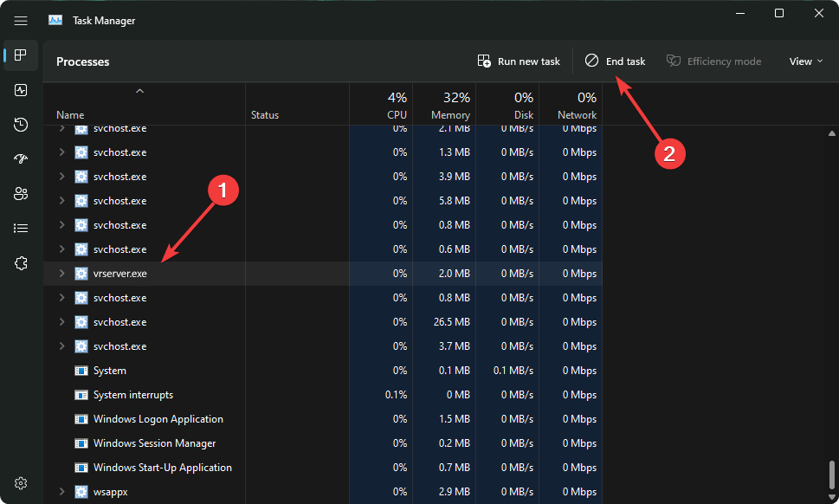This screenshot has height=504, width=839.
Task: Click the sort direction arrow above Name
Action: (x=139, y=91)
